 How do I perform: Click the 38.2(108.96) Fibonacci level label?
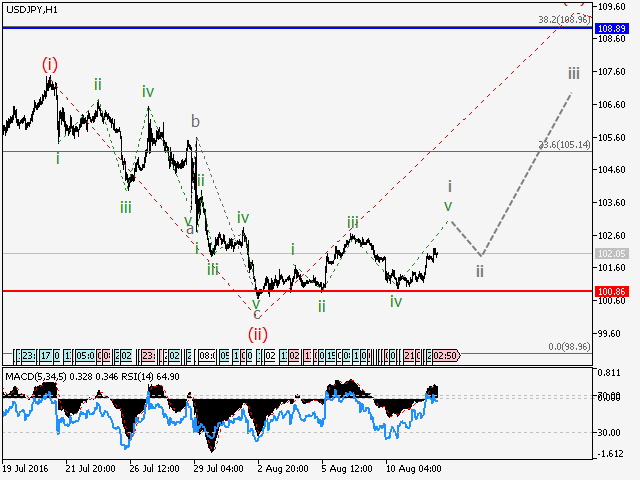click(564, 19)
